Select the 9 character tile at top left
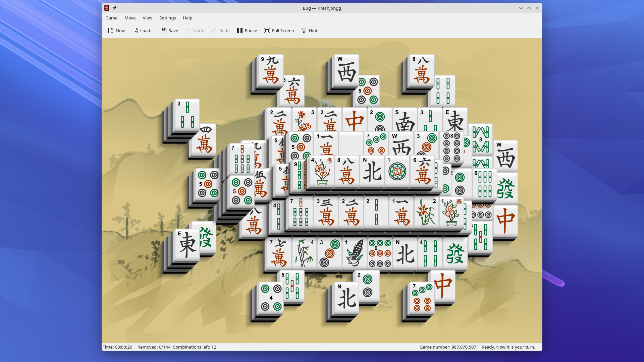The image size is (644, 362). click(x=270, y=71)
